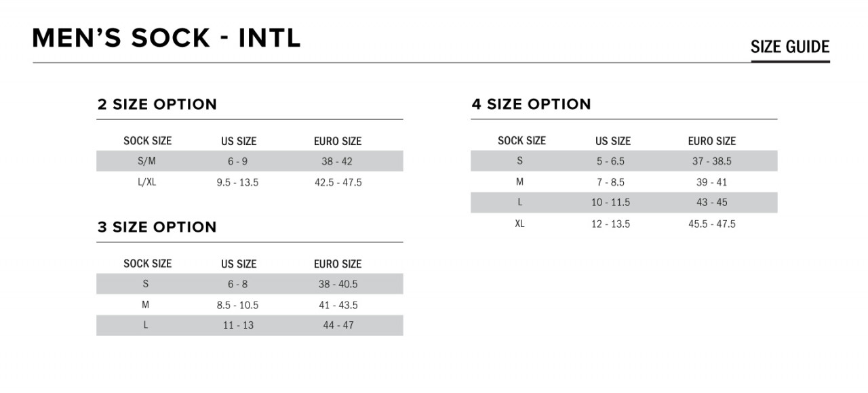Screen dimensions: 868x393
Task: Select the MEN'S SOCK - INTL title
Action: tap(167, 38)
